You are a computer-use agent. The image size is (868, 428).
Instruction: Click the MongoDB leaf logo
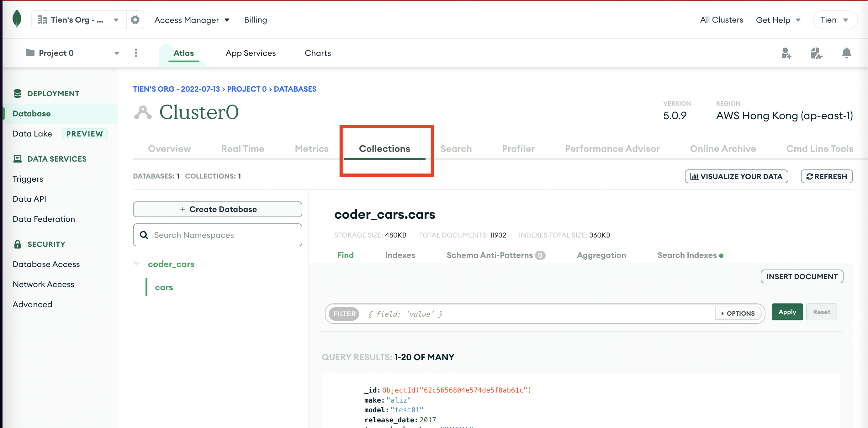[x=17, y=19]
